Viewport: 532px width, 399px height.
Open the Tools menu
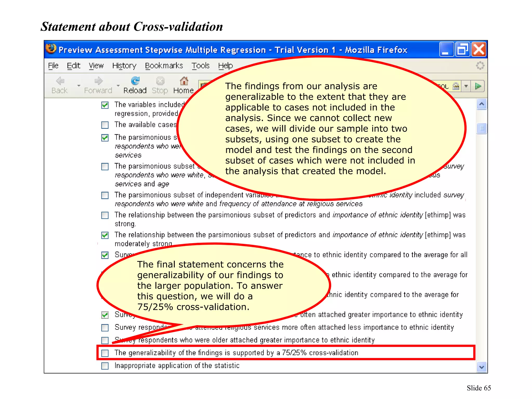(201, 65)
